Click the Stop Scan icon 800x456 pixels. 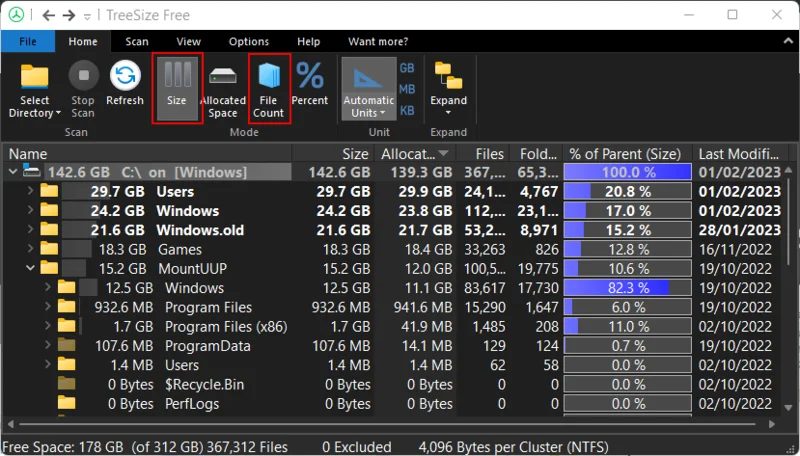83,78
